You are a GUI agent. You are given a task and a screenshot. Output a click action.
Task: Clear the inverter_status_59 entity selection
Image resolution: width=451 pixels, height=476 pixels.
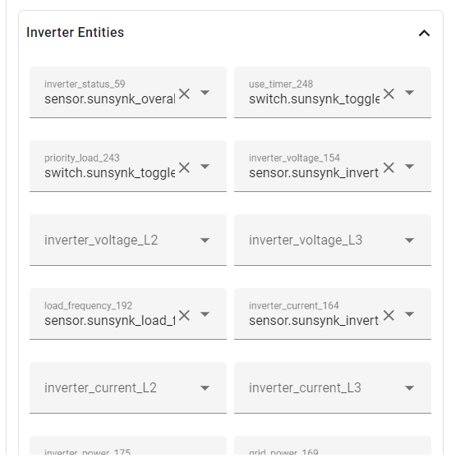point(184,94)
